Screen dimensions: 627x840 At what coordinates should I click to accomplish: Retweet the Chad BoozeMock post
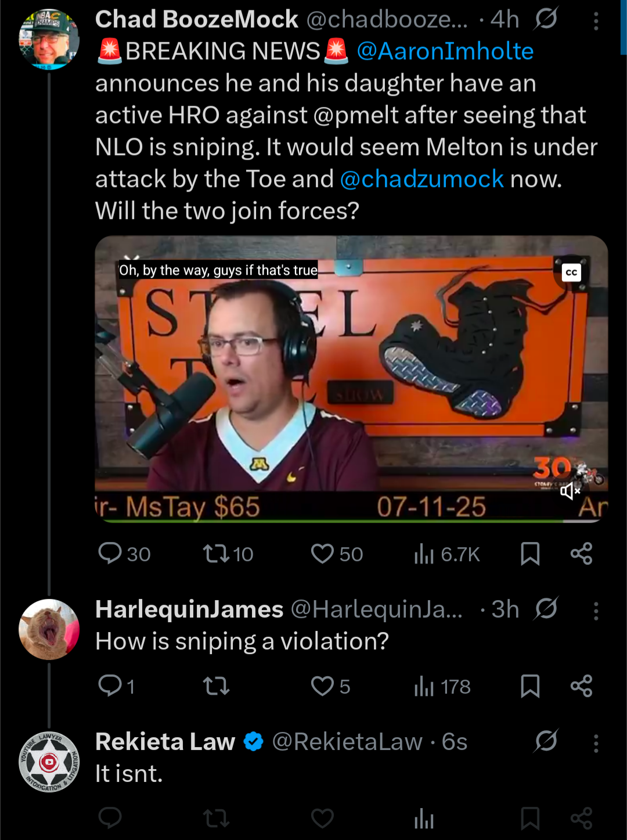[228, 554]
